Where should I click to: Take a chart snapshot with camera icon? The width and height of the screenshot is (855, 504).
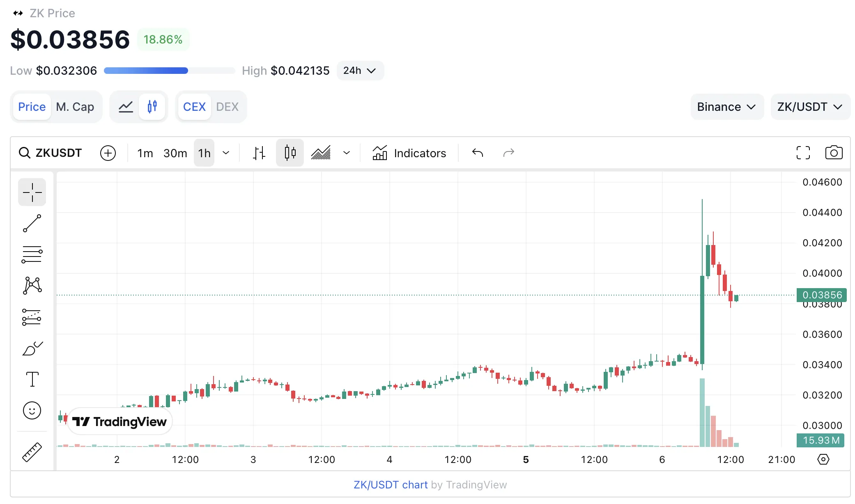(834, 153)
